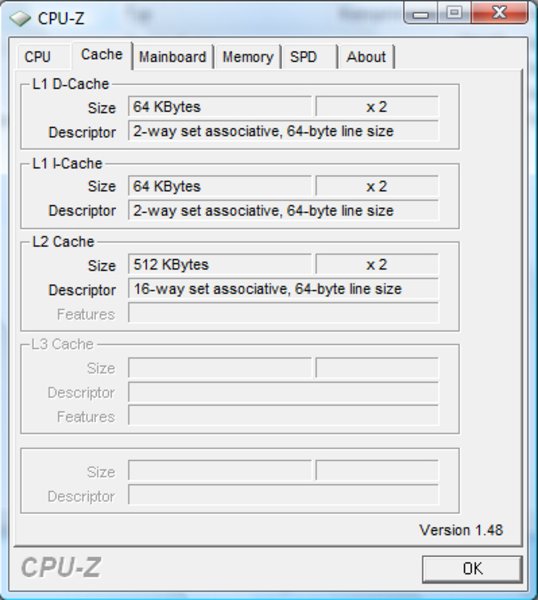Viewport: 538px width, 600px height.
Task: Click the L1 I-Cache descriptor field
Action: click(283, 210)
